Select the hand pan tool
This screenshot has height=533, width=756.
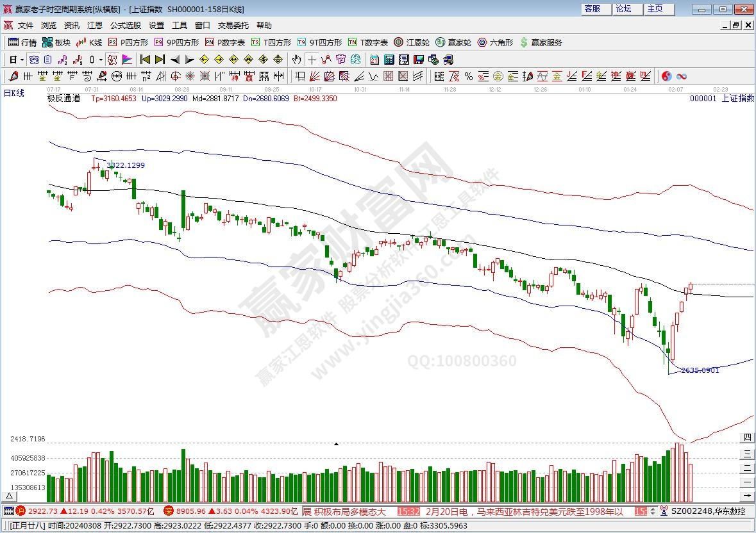296,60
